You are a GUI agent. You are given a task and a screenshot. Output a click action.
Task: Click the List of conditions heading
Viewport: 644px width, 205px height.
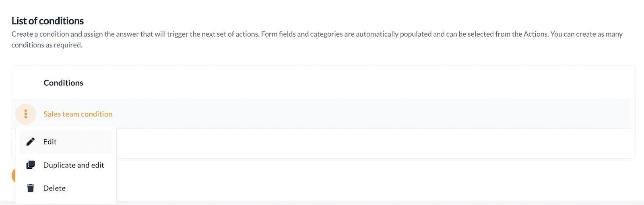[x=47, y=21]
